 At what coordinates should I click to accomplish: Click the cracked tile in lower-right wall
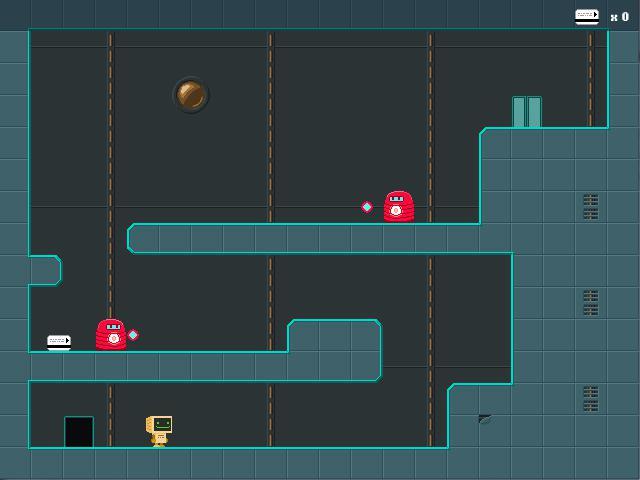pyautogui.click(x=485, y=419)
